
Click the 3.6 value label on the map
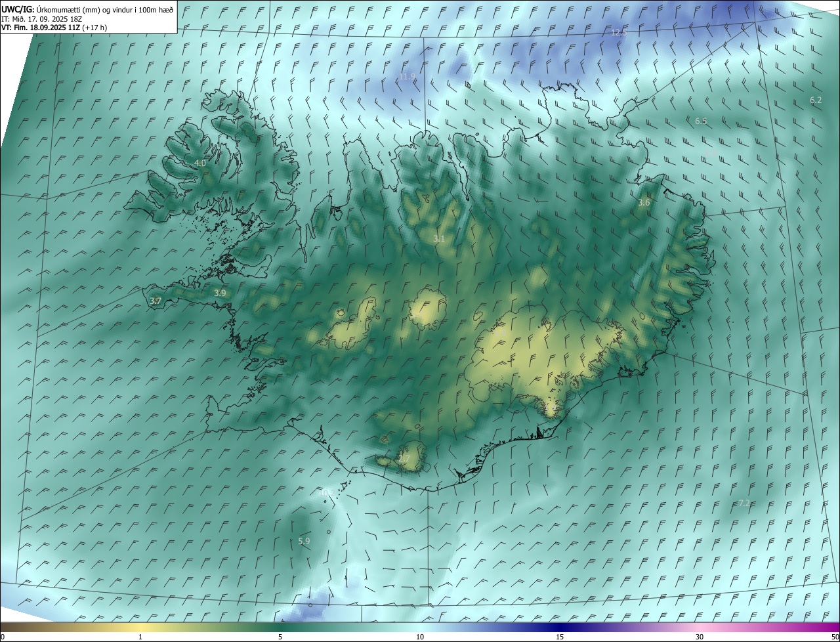pyautogui.click(x=644, y=203)
